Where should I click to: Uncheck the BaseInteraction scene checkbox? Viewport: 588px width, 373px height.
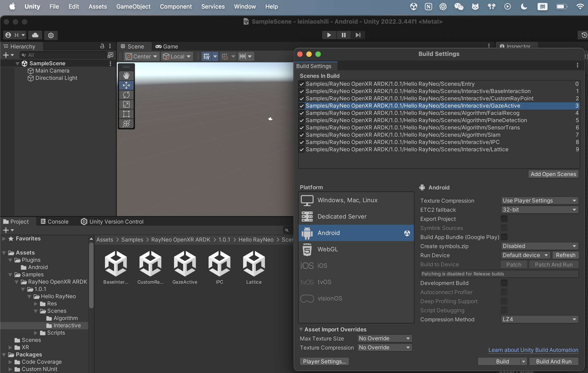(302, 91)
